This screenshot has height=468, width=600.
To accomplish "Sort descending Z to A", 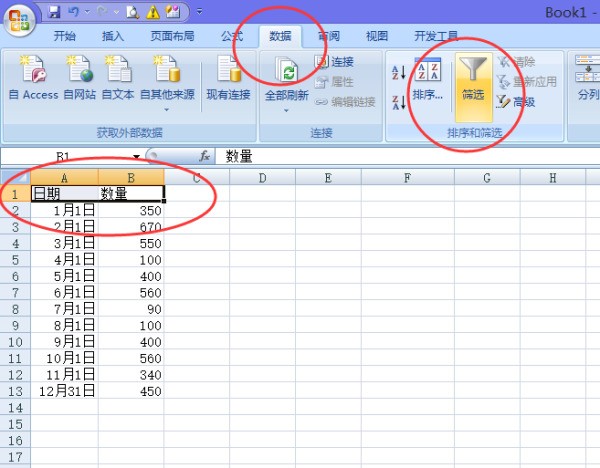I will pos(398,103).
